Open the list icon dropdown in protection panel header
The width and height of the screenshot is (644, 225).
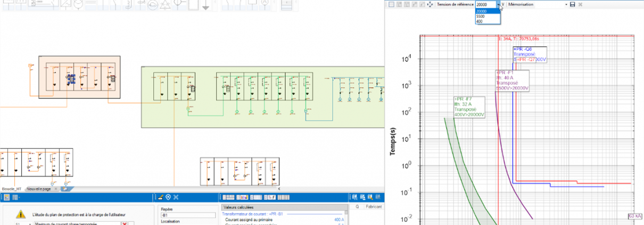coord(15,197)
